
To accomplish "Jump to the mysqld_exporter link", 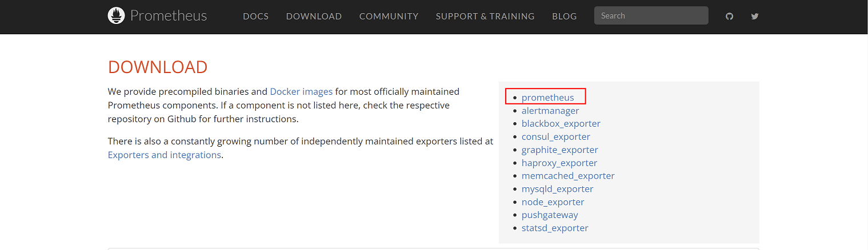I will point(557,189).
